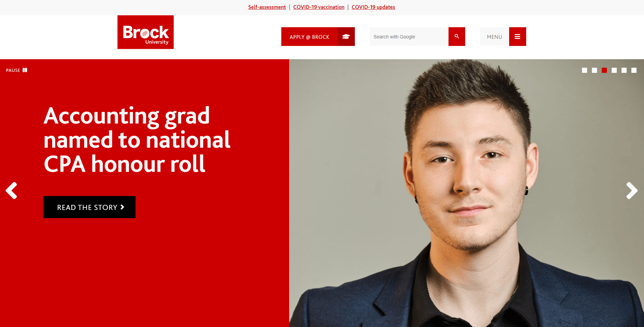Open the Self-assessment link
The height and width of the screenshot is (327, 644).
[x=267, y=7]
